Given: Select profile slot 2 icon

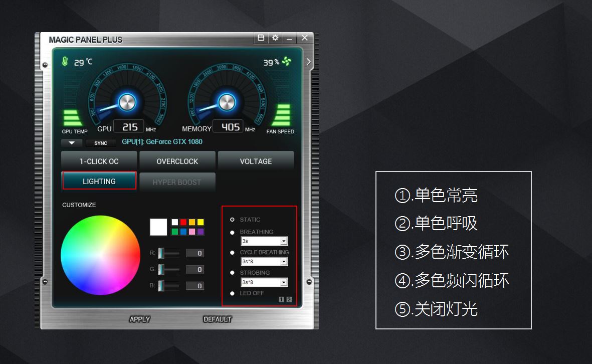Looking at the screenshot, I should pyautogui.click(x=289, y=299).
